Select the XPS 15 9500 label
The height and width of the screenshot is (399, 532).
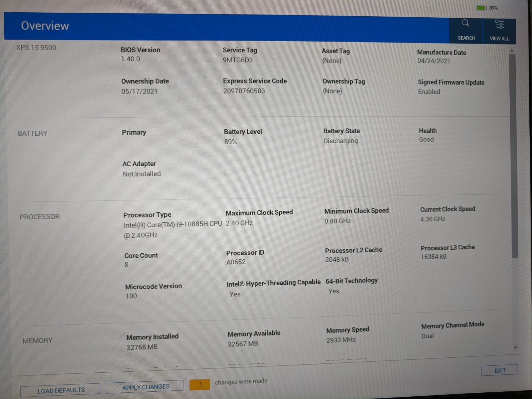click(x=36, y=48)
